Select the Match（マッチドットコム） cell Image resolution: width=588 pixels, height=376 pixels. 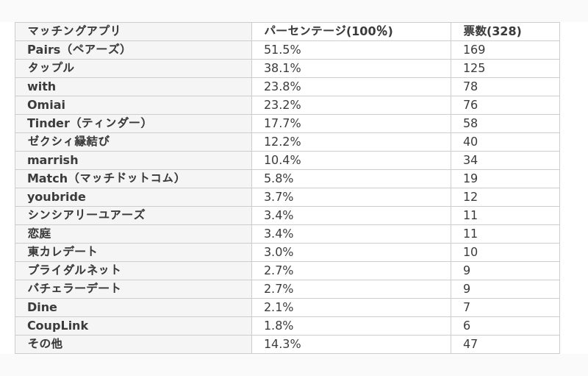point(104,178)
